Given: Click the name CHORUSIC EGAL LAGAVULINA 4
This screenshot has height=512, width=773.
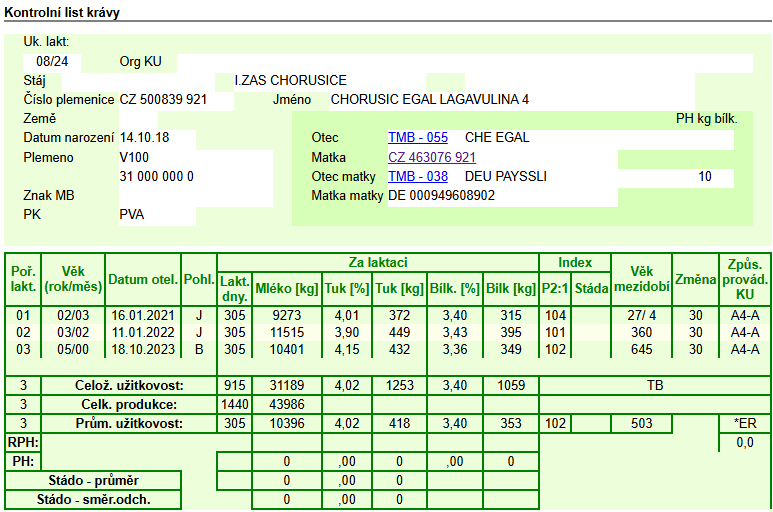Looking at the screenshot, I should (x=429, y=100).
